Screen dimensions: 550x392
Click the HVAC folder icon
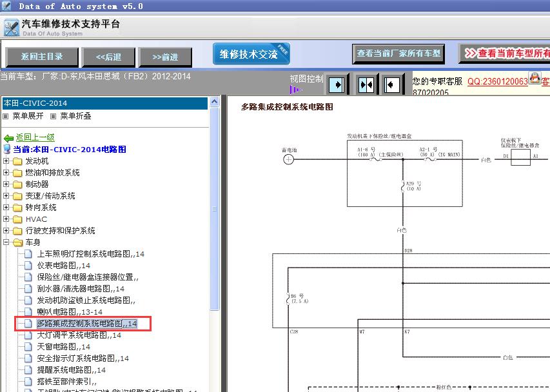17,219
